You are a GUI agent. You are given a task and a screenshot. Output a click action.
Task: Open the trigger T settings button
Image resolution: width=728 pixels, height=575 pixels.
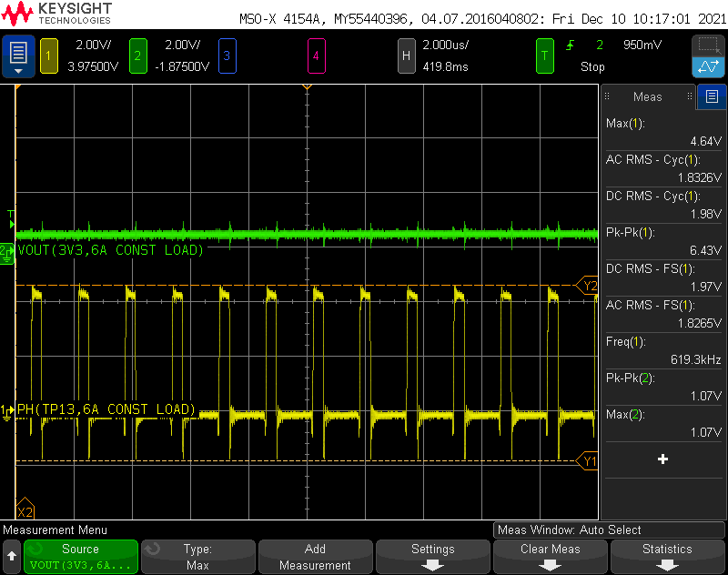click(x=544, y=56)
